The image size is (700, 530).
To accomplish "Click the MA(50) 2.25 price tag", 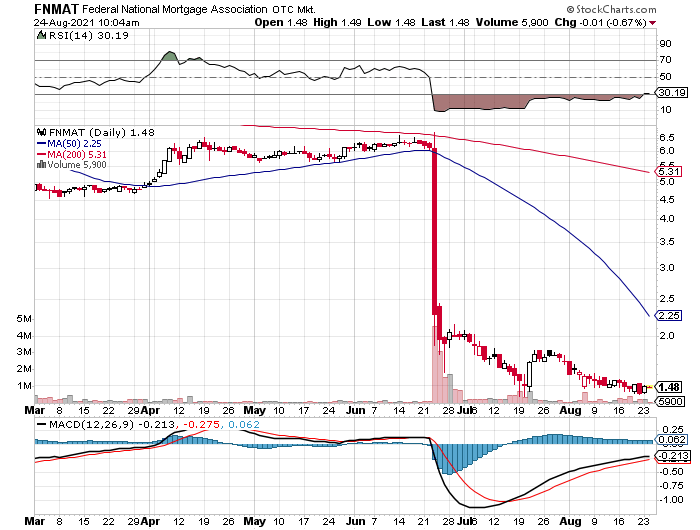I will click(668, 316).
